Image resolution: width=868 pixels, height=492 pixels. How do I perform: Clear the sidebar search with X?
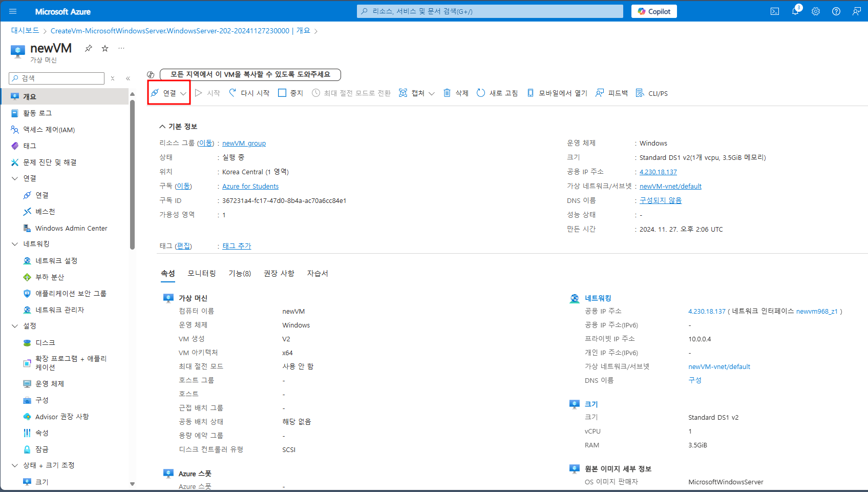[113, 78]
